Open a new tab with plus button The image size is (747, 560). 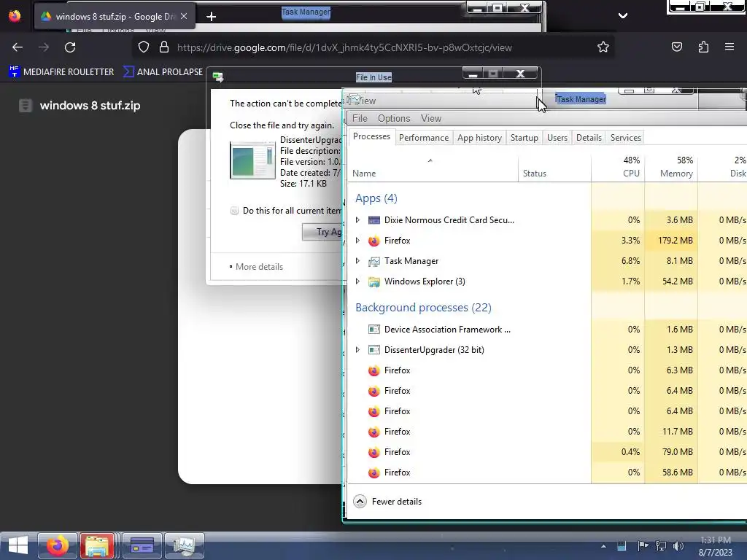click(x=211, y=16)
